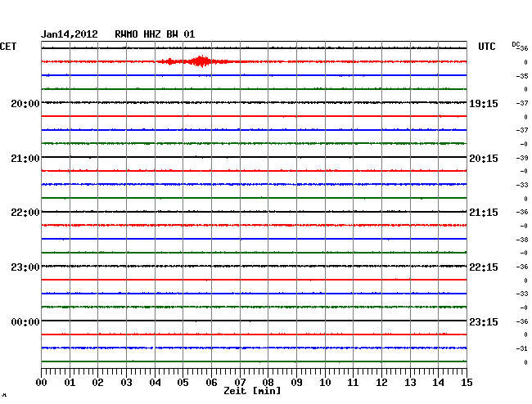Click the channel code HHZ
532x404 pixels.
point(152,34)
